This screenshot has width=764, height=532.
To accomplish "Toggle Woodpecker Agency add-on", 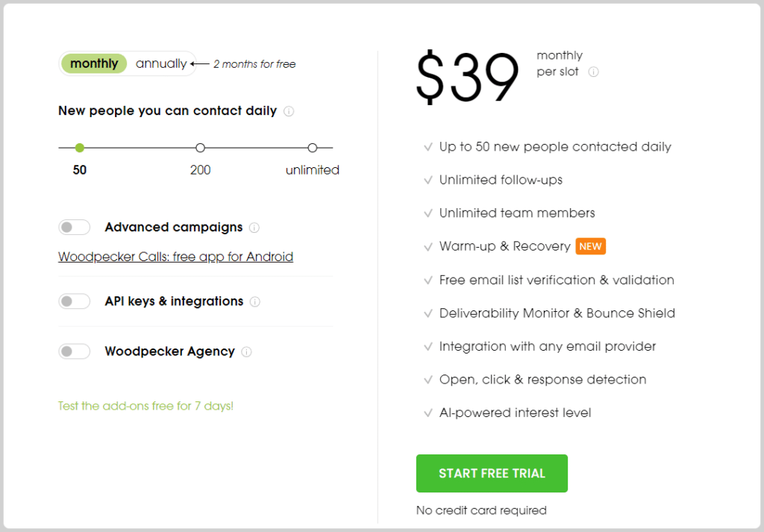I will (x=74, y=351).
